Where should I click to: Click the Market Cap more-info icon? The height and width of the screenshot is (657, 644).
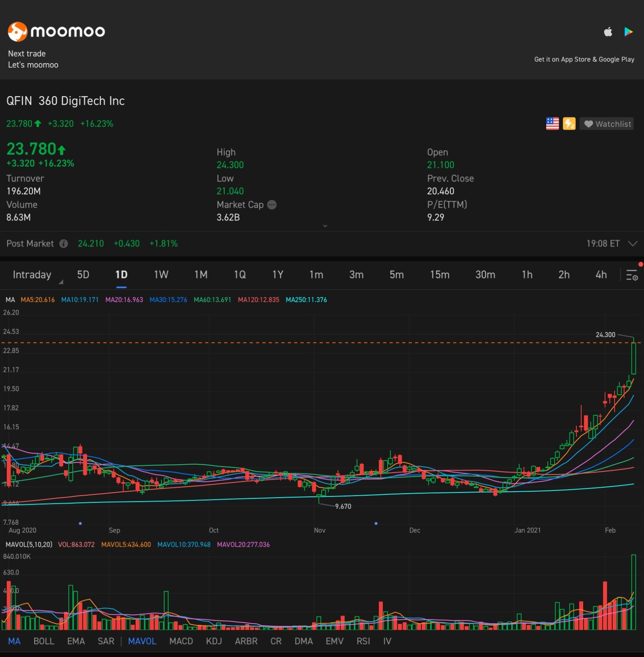pyautogui.click(x=272, y=205)
